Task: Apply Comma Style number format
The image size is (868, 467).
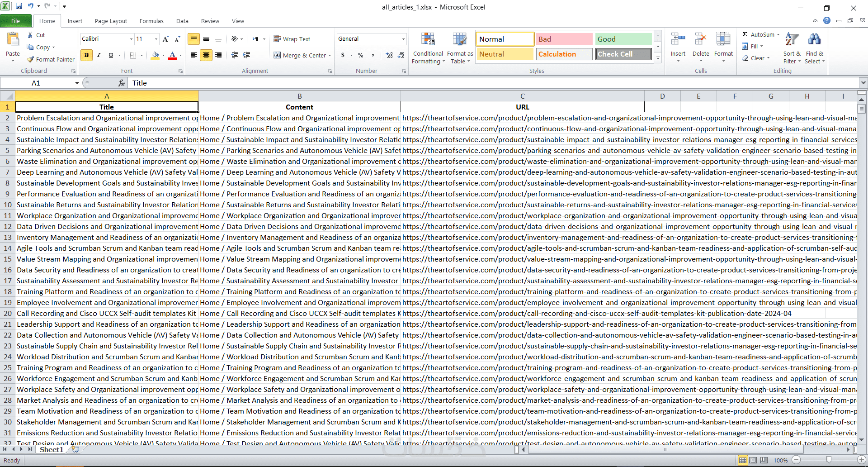Action: 373,55
